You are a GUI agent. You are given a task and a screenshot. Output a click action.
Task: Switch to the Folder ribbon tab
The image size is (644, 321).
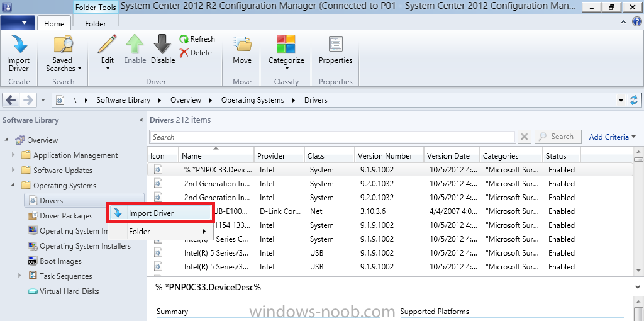(96, 23)
